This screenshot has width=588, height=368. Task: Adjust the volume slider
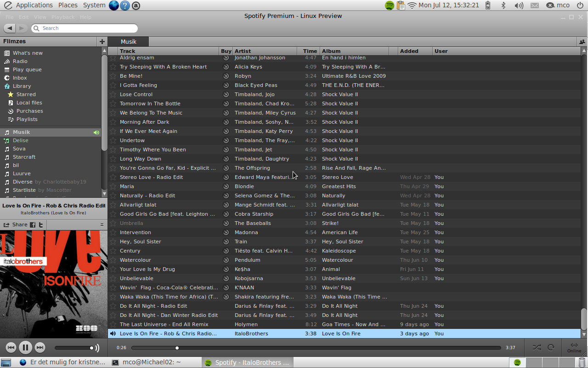tap(73, 348)
